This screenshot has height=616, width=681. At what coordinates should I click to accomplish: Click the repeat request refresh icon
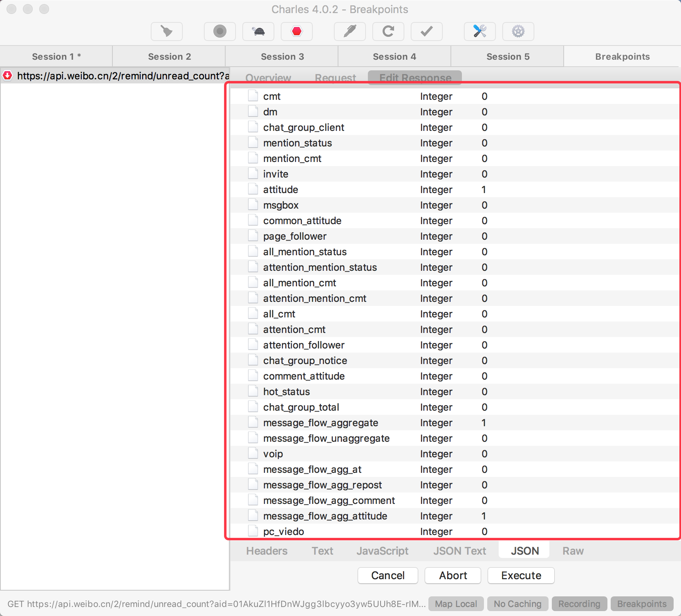[388, 31]
